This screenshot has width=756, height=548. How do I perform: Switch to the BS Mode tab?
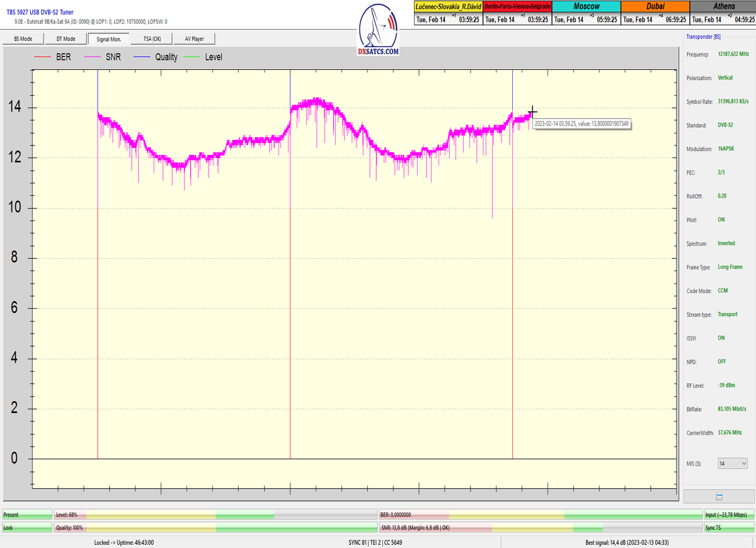23,39
